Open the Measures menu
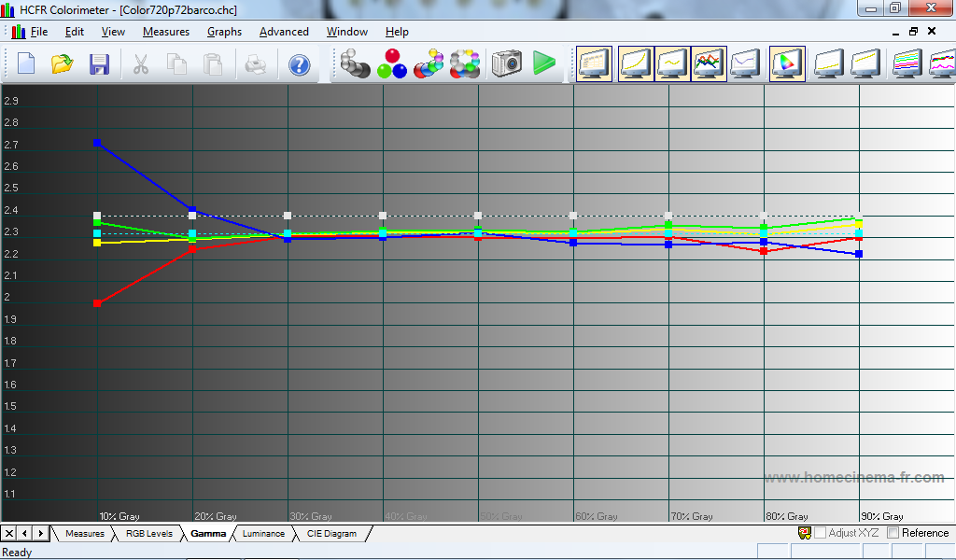The width and height of the screenshot is (956, 560). tap(166, 32)
